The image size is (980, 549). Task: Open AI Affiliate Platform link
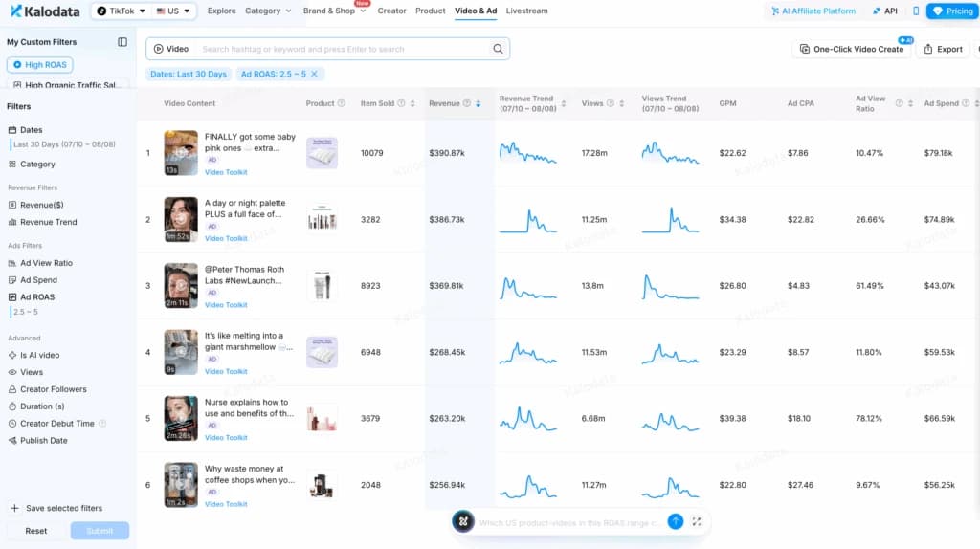click(x=813, y=11)
